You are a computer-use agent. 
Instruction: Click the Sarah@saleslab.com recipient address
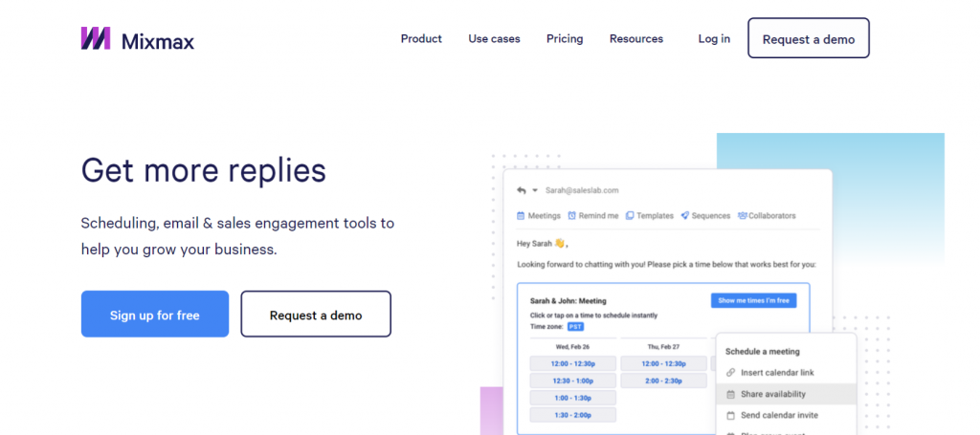click(582, 190)
